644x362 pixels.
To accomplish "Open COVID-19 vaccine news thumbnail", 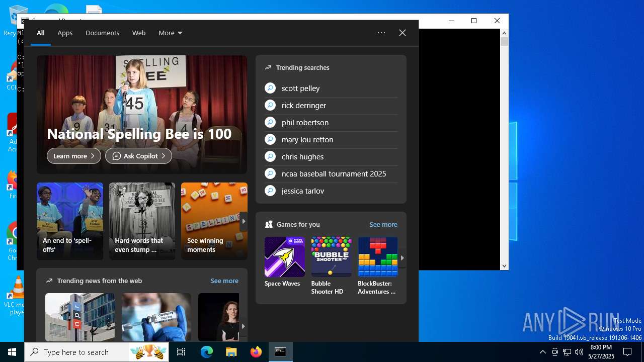I will (x=156, y=317).
